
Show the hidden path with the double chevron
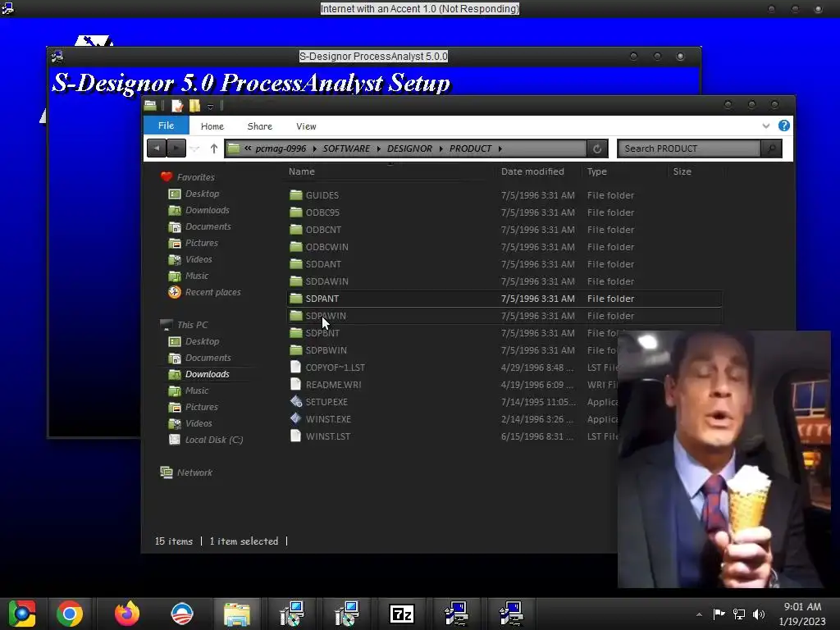[248, 148]
